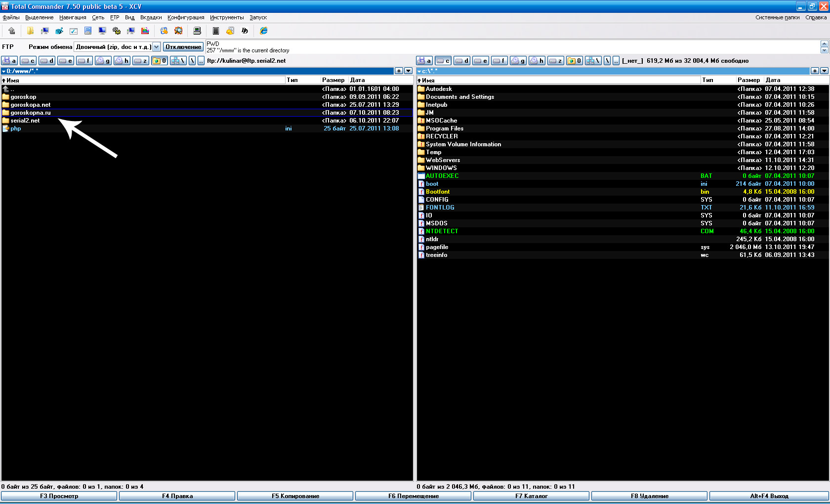This screenshot has height=504, width=830.
Task: Open the transfer mode dropdown
Action: click(x=156, y=47)
